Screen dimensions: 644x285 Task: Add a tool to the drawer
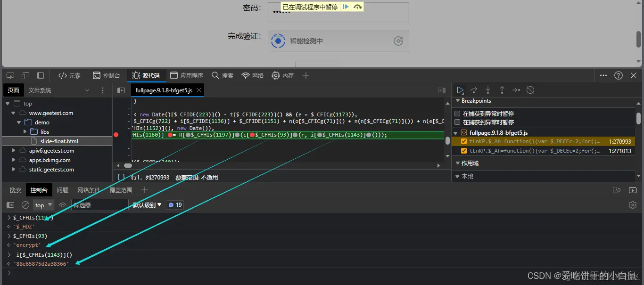click(x=145, y=190)
